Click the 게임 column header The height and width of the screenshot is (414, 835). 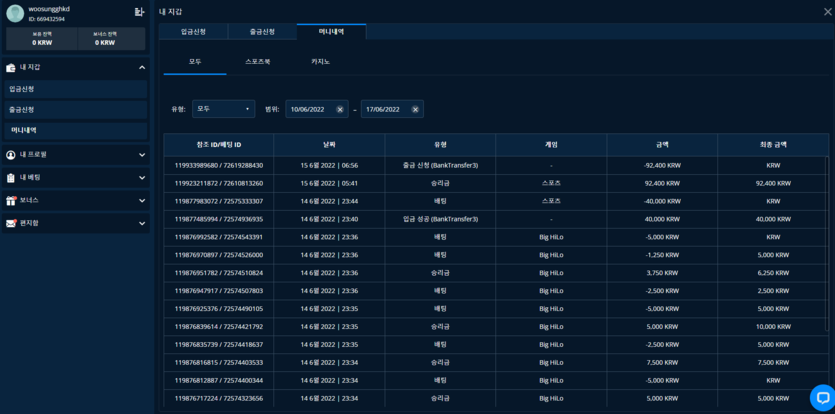coord(551,145)
